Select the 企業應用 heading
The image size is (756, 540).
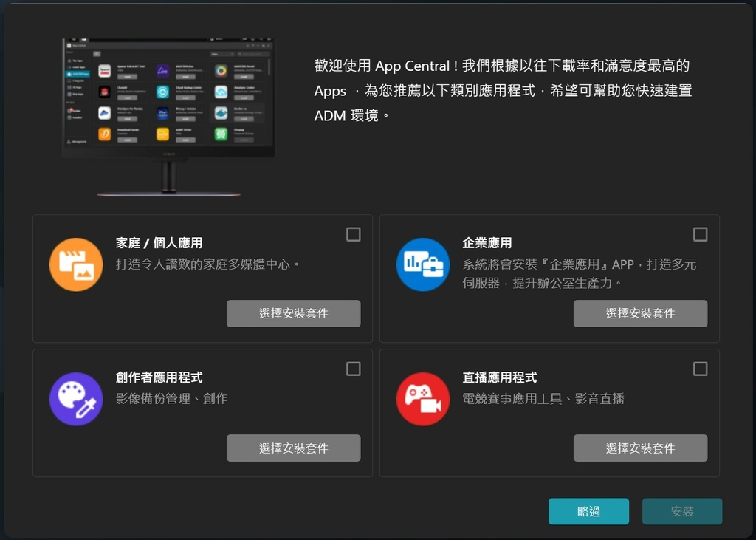[487, 243]
